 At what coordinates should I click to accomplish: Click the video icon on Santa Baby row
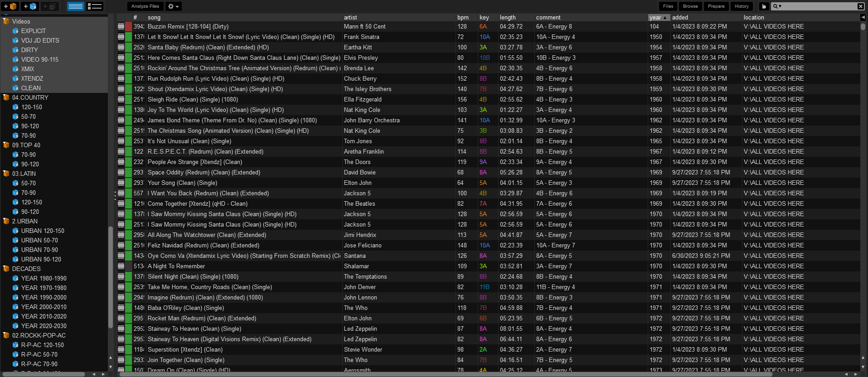point(121,47)
